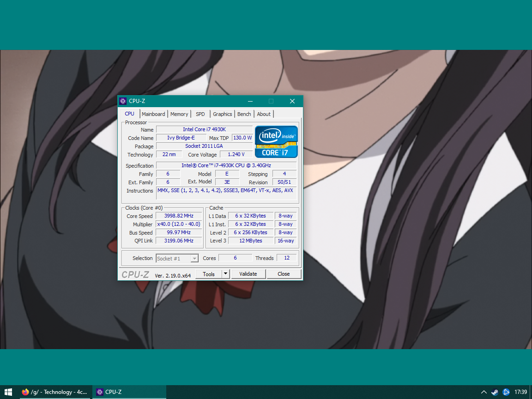The image size is (532, 399).
Task: Close CPU-Z with the title bar X
Action: pos(292,101)
